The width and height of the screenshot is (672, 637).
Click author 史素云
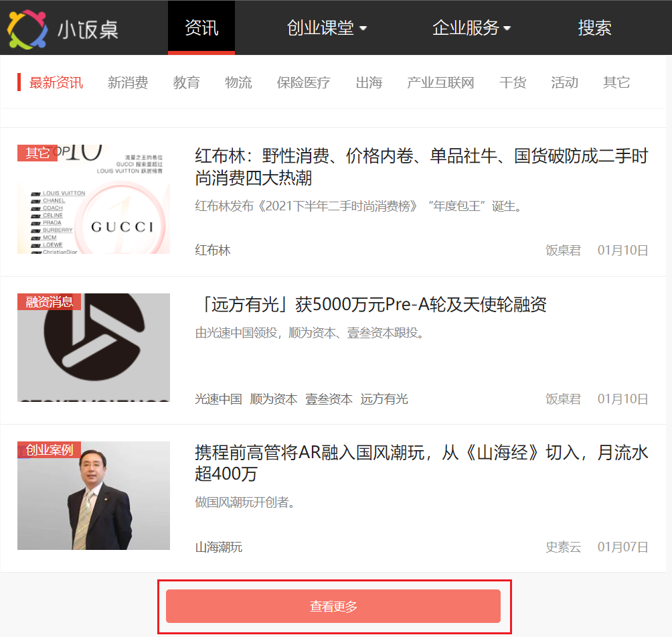coord(563,547)
